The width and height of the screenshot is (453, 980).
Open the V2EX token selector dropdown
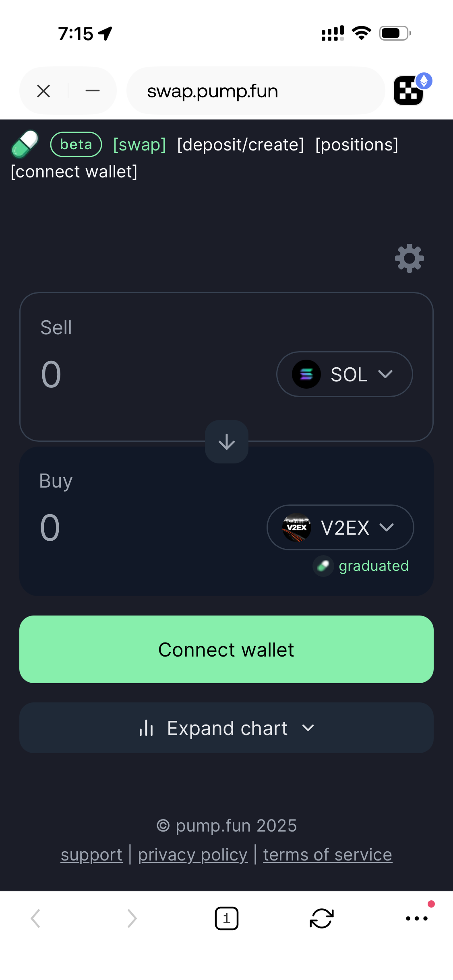pyautogui.click(x=340, y=527)
